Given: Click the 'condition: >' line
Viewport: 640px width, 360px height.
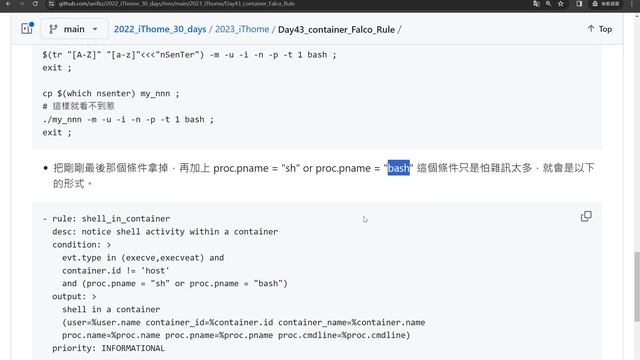Looking at the screenshot, I should (x=81, y=245).
